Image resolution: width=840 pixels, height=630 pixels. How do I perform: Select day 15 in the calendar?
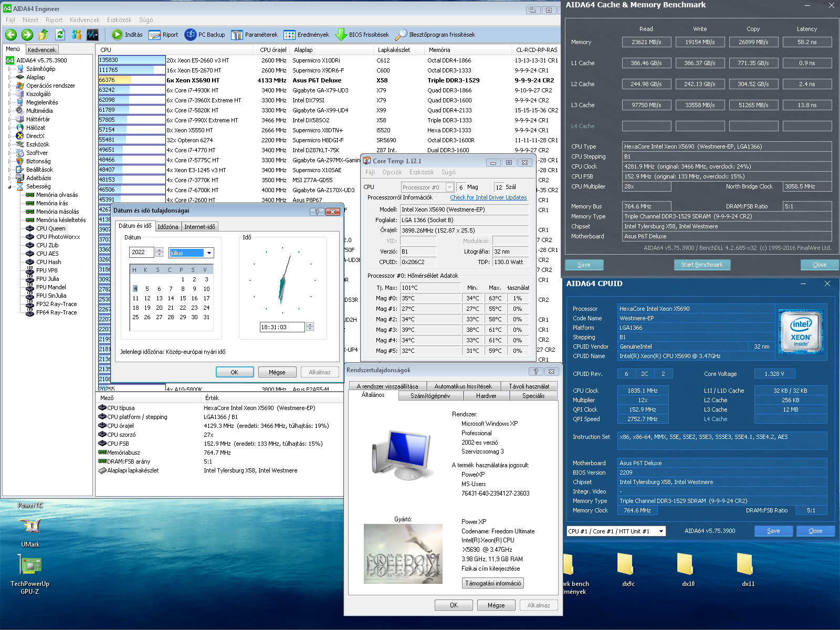[183, 298]
